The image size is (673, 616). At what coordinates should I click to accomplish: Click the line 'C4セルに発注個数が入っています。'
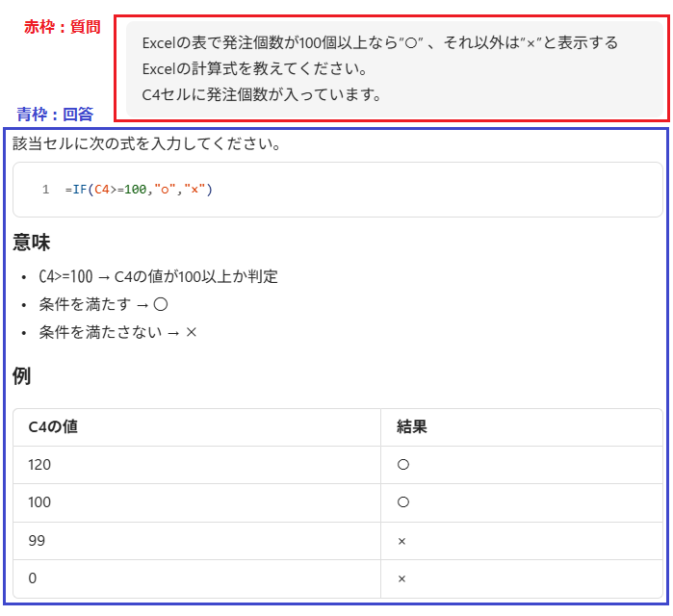tap(261, 94)
